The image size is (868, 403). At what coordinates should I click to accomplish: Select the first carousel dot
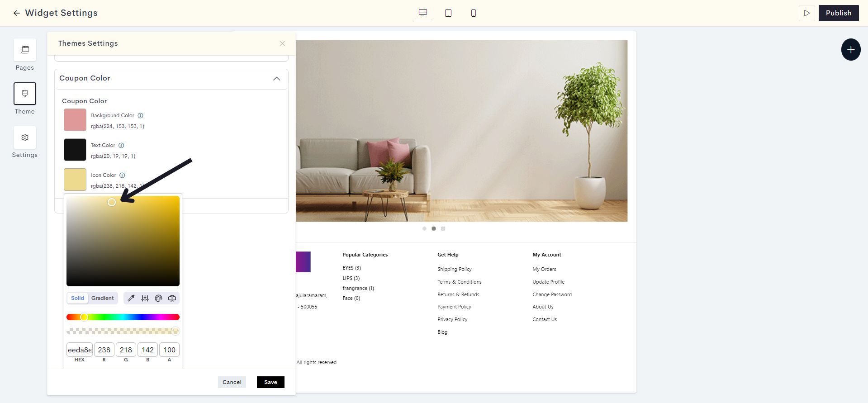pos(424,228)
